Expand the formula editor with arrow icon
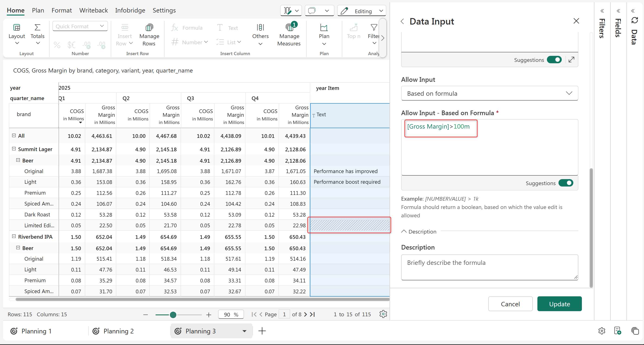 [x=571, y=60]
